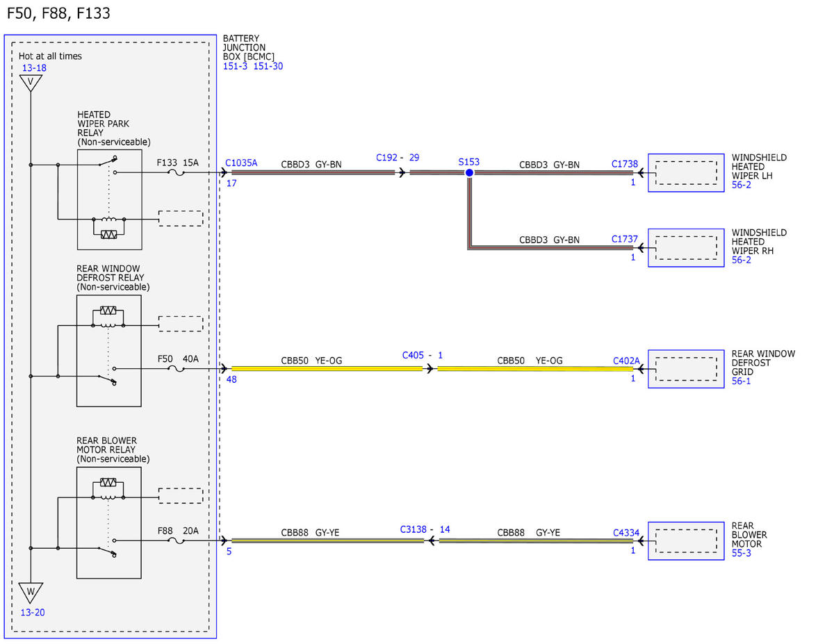The image size is (834, 644).
Task: Open connector C192 reference
Action: tap(388, 158)
